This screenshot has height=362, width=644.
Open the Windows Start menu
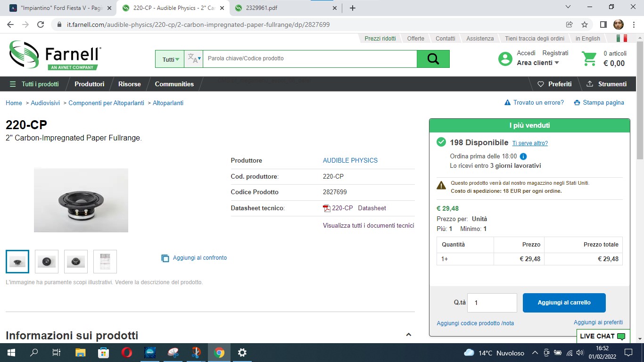(11, 353)
